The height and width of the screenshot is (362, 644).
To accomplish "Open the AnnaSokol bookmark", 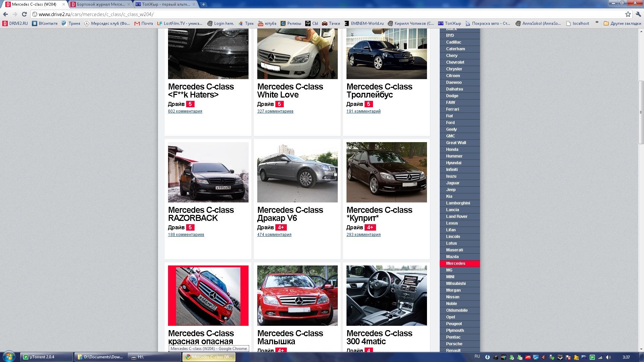I will 538,23.
